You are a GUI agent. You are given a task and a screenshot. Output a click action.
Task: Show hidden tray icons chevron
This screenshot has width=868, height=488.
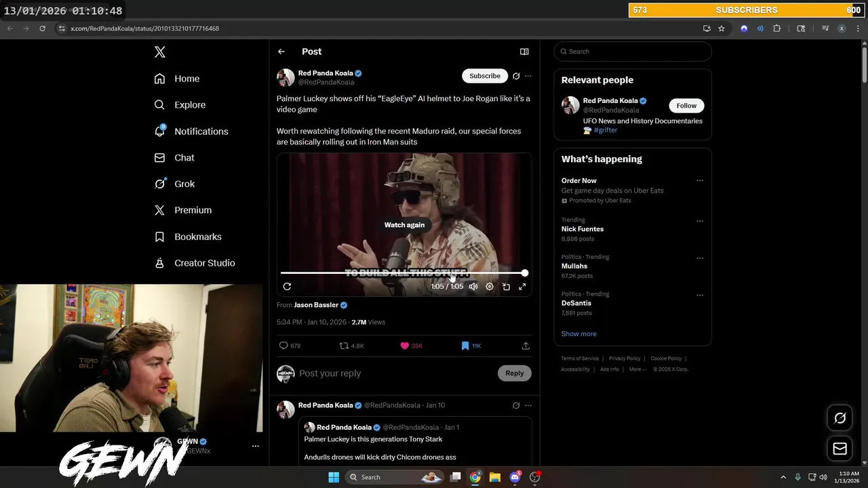coord(783,477)
